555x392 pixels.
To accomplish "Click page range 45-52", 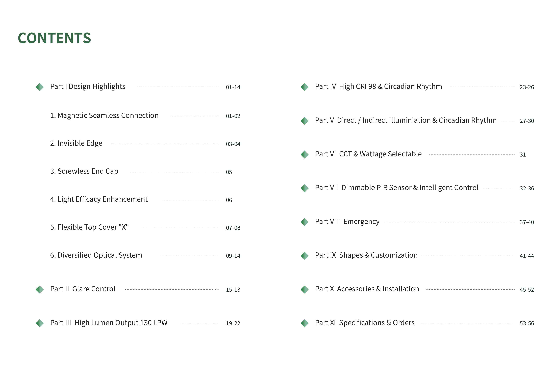I will [527, 290].
